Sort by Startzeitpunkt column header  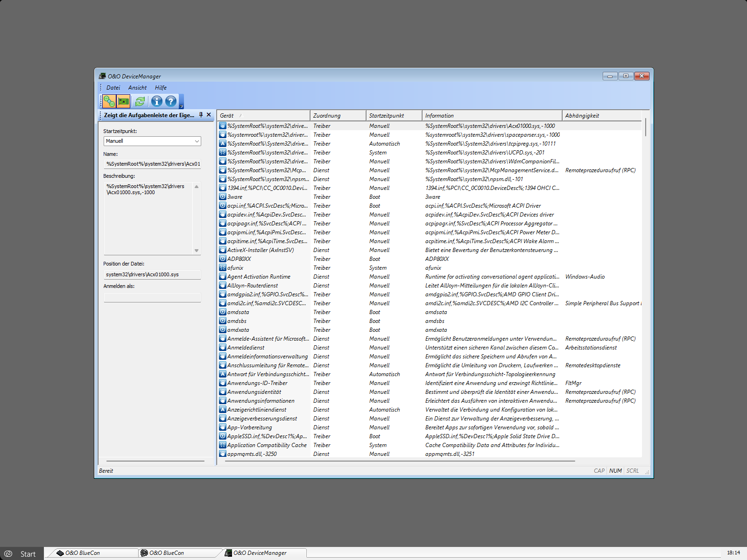(x=394, y=116)
